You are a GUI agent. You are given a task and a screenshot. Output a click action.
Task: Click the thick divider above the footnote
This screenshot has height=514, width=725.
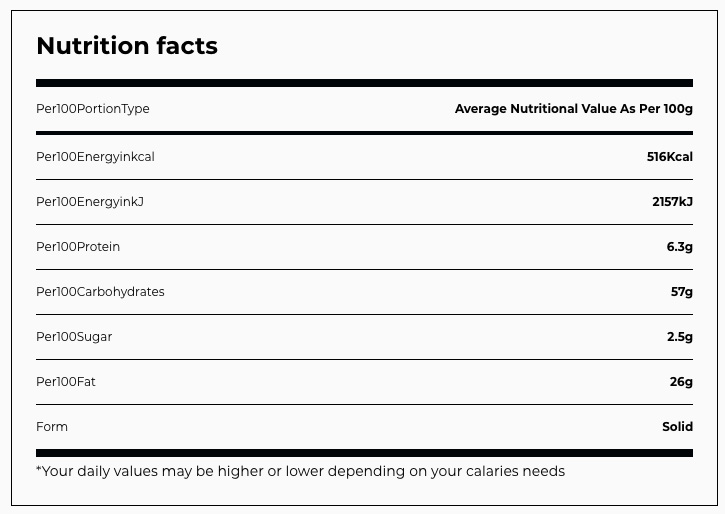(x=364, y=453)
